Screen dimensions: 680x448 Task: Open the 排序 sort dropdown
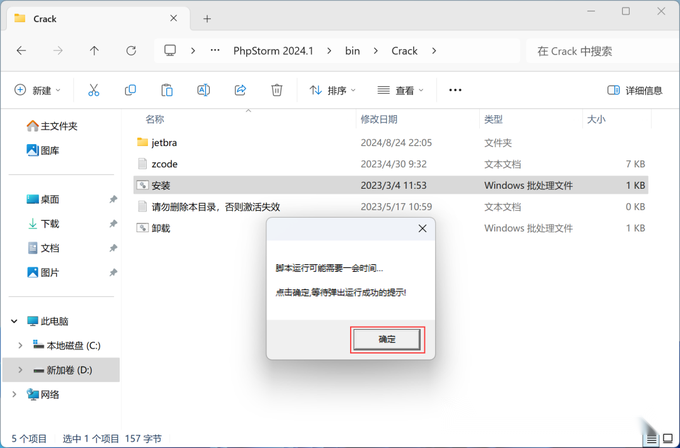click(332, 90)
